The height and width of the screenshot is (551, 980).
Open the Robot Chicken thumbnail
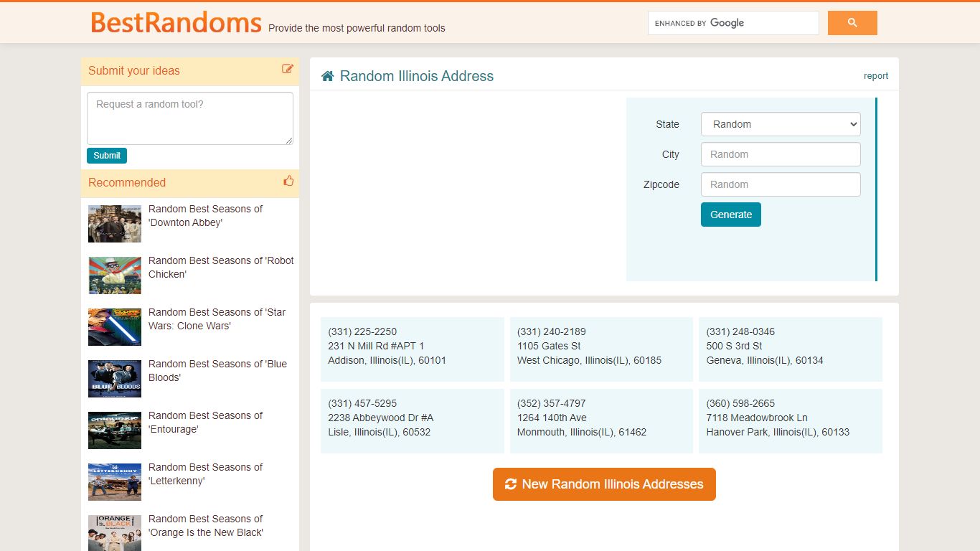pyautogui.click(x=115, y=275)
